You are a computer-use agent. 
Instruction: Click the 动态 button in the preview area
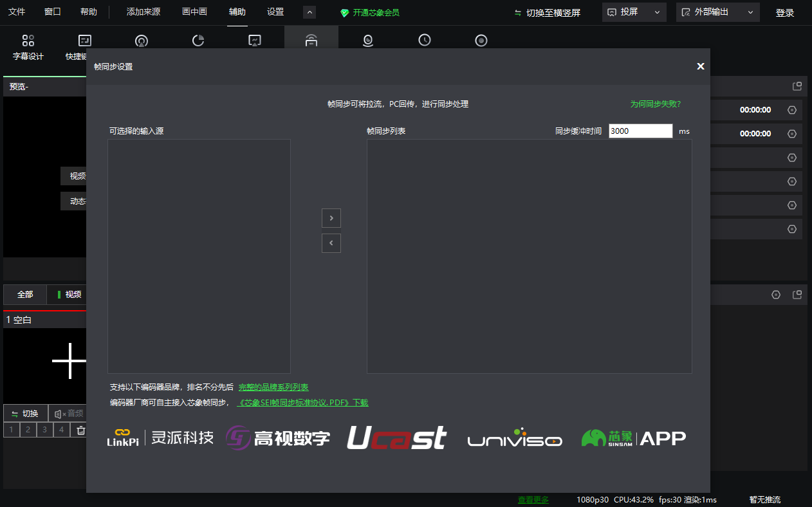(x=74, y=201)
